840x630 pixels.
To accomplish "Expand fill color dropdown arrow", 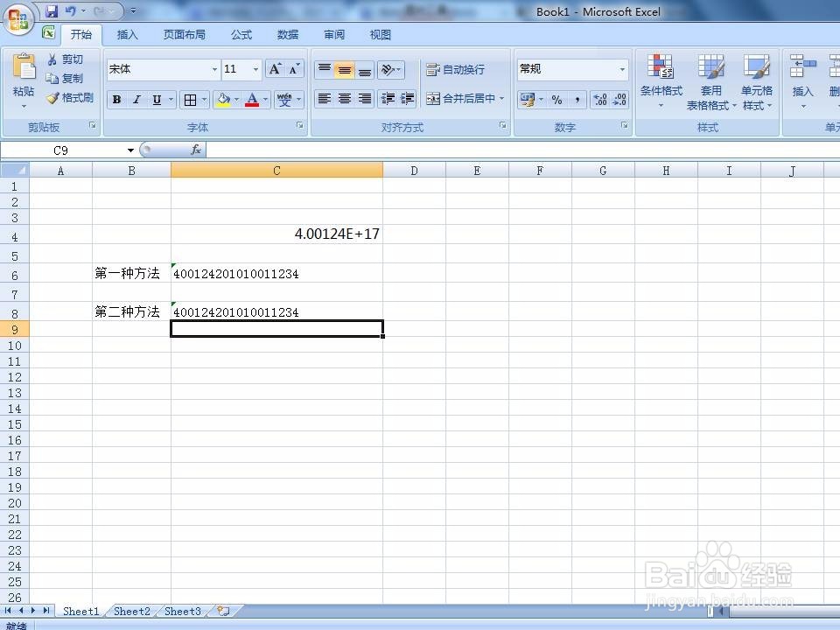I will (236, 100).
